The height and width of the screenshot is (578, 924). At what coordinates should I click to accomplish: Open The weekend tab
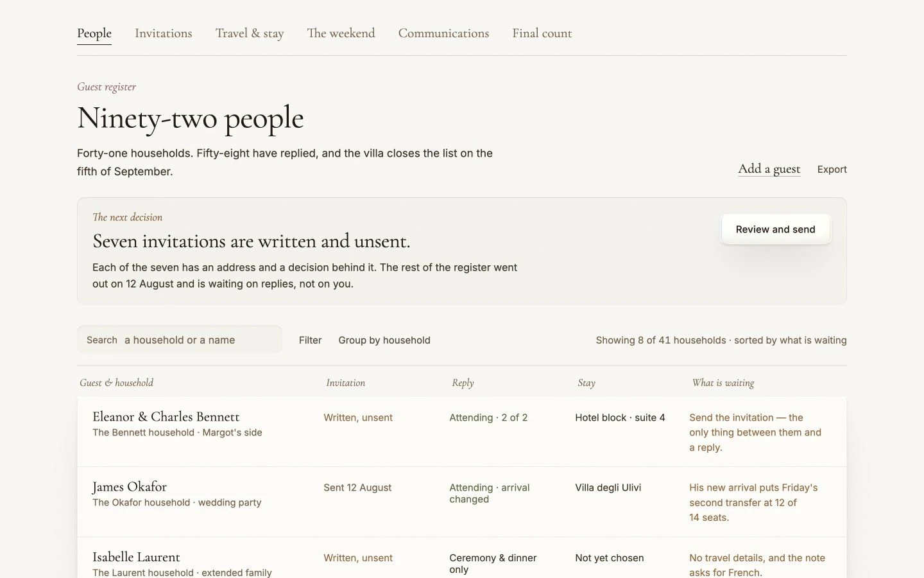pos(341,33)
